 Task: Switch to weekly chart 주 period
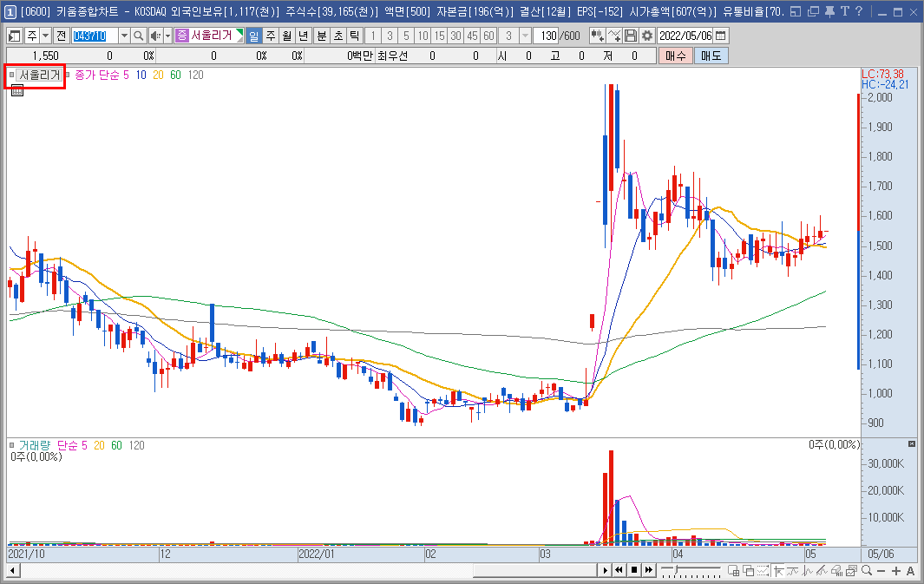[x=271, y=36]
